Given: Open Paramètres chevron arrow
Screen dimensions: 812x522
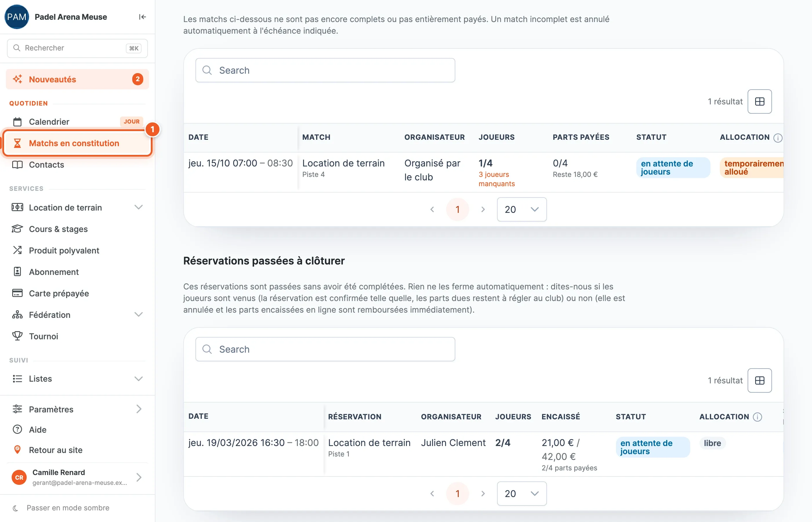Looking at the screenshot, I should point(139,409).
